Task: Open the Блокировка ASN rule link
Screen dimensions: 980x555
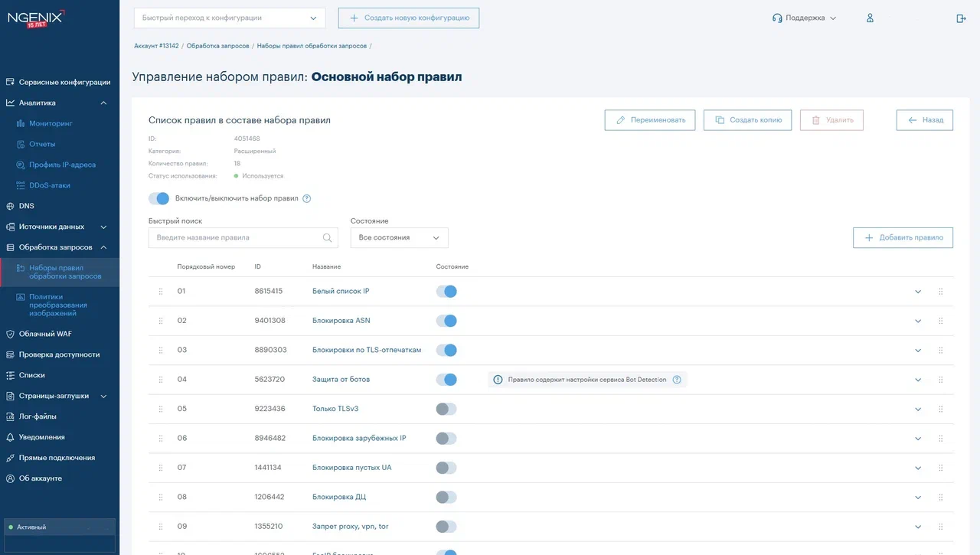Action: [339, 320]
